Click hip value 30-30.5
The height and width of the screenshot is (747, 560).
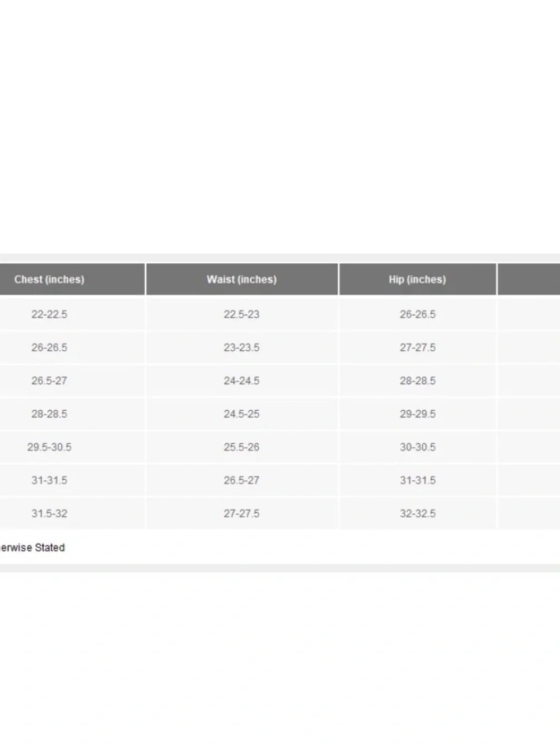tap(418, 447)
